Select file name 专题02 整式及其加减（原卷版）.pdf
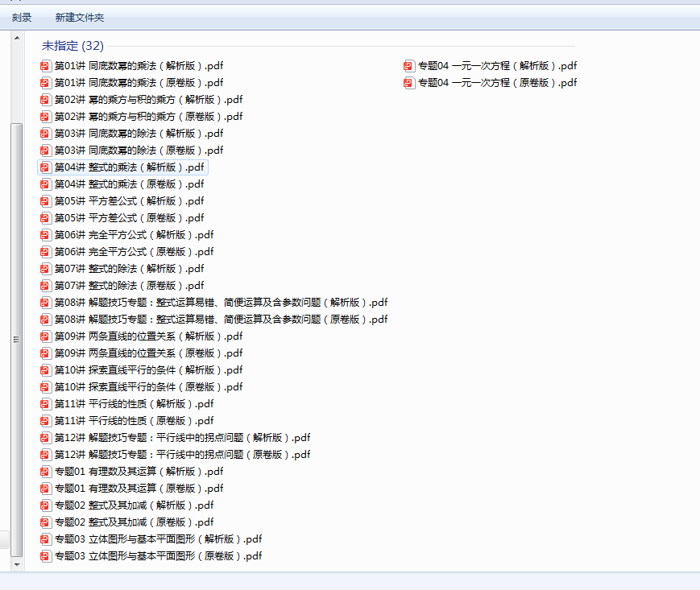This screenshot has height=590, width=700. click(x=134, y=522)
